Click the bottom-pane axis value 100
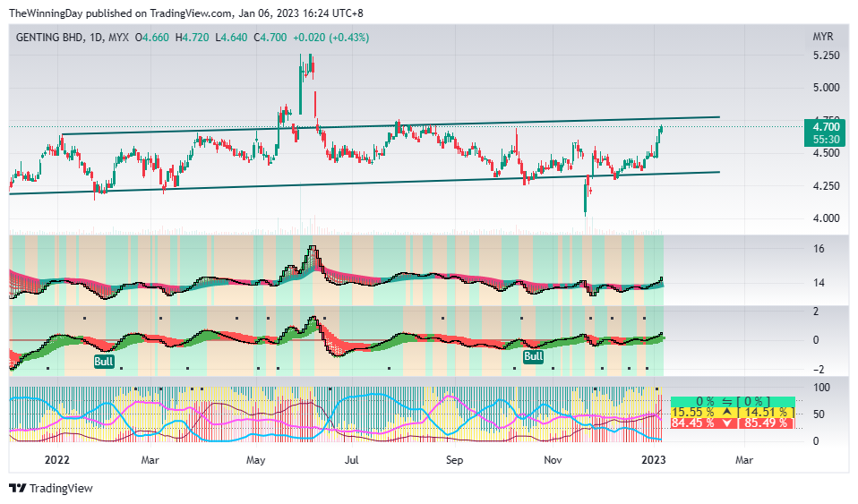This screenshot has width=858, height=504. click(822, 388)
